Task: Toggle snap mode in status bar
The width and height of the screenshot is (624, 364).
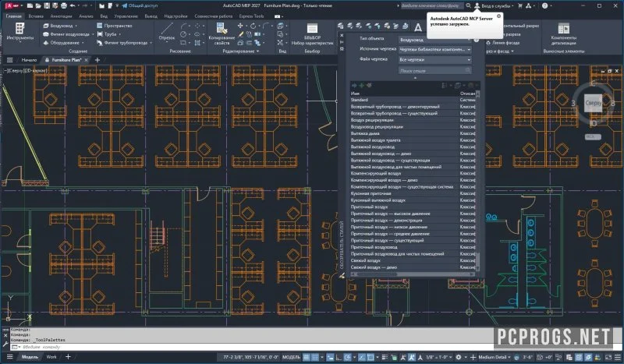Action: pyautogui.click(x=315, y=357)
